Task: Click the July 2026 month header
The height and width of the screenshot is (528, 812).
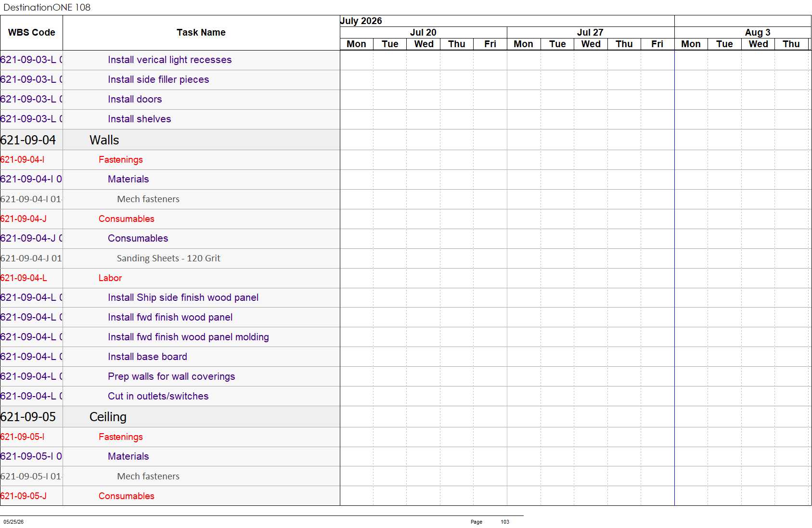Action: tap(361, 21)
